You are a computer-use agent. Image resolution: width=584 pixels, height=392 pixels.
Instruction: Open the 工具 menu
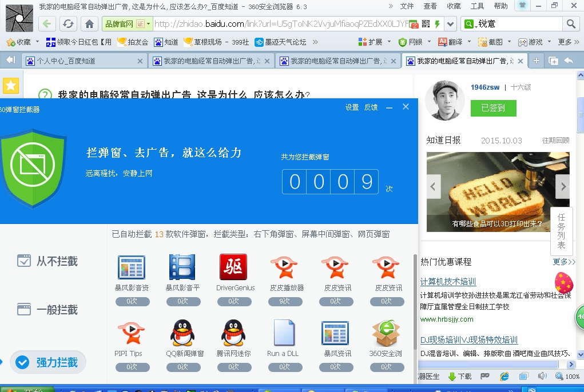[x=476, y=6]
